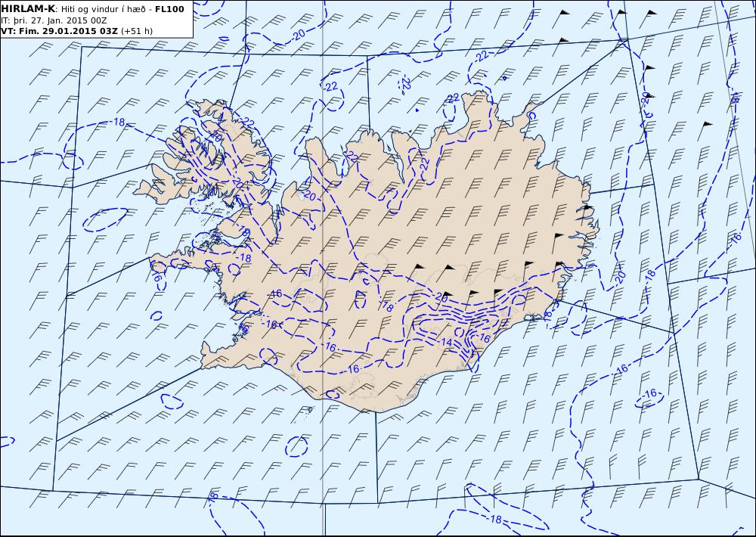Screen dimensions: 756x537
Task: Click the 'VT: Fim. 29.01.2015 03Z' valid time
Action: (59, 31)
